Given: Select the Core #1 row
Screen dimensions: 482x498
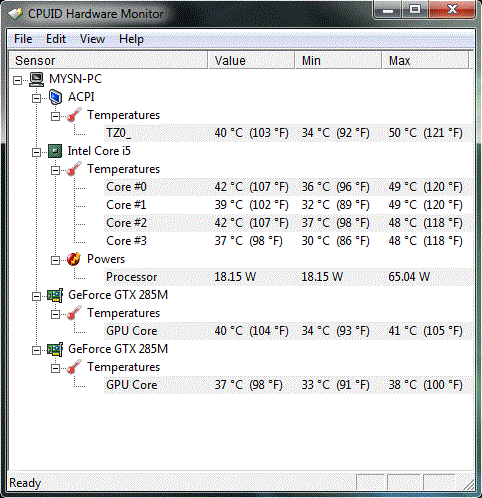Looking at the screenshot, I should pyautogui.click(x=289, y=205).
